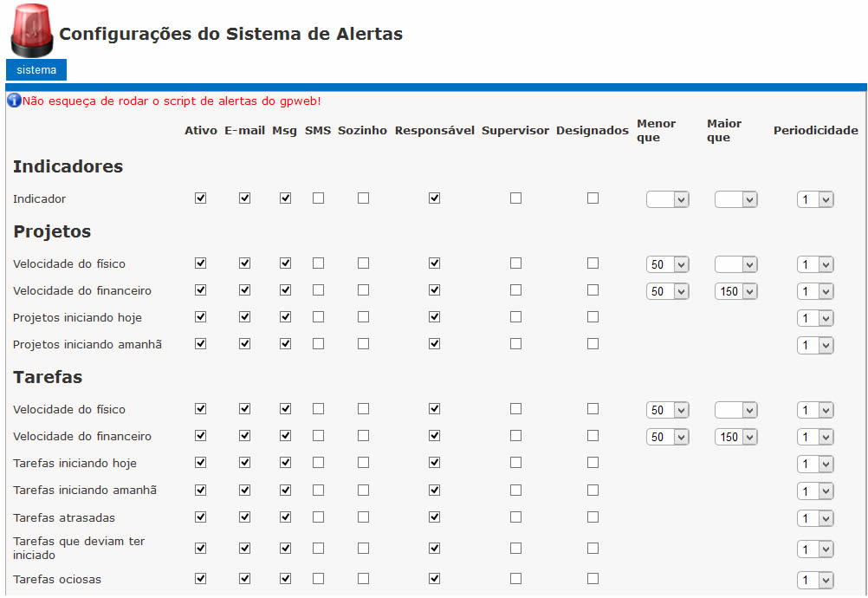
Task: Uncheck Ativo for Tarefas Velocidade do financeiro
Action: click(x=200, y=436)
